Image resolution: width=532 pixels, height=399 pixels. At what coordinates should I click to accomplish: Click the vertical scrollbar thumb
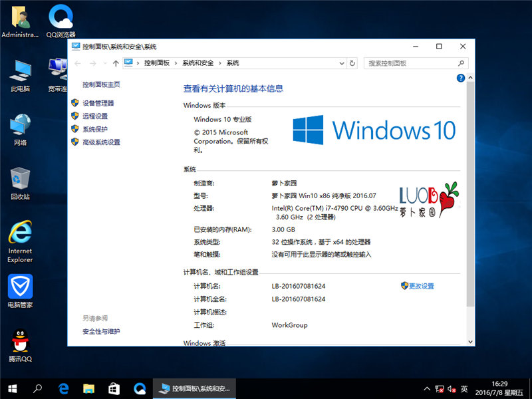[x=470, y=194]
